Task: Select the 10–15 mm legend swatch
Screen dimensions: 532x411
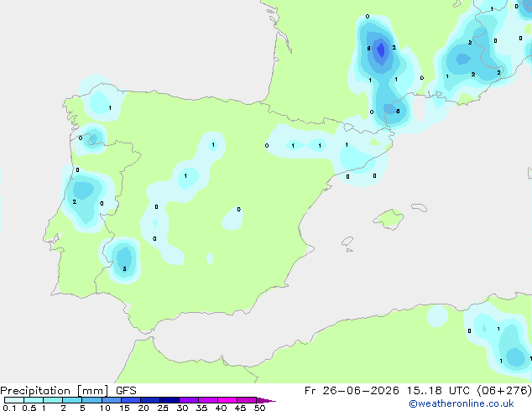Action: pyautogui.click(x=111, y=400)
